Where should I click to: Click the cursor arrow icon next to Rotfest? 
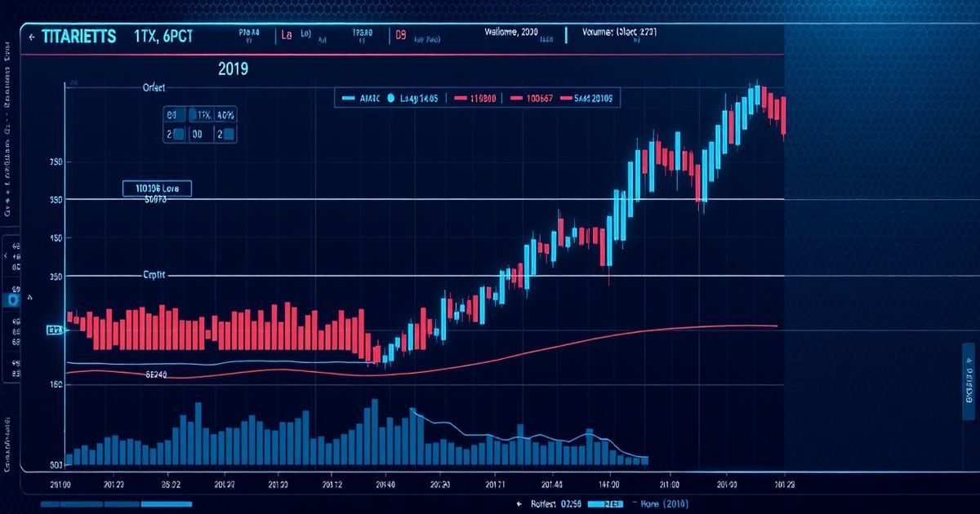click(x=519, y=503)
